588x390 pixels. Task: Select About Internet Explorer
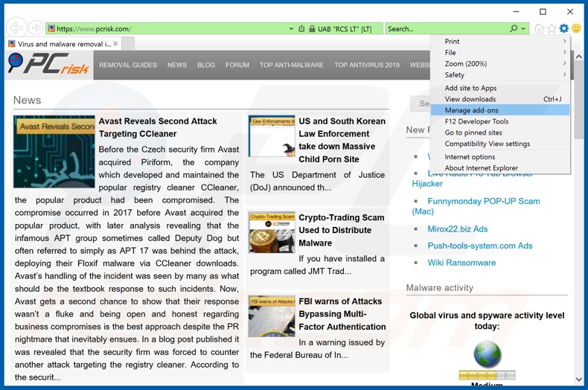point(500,168)
